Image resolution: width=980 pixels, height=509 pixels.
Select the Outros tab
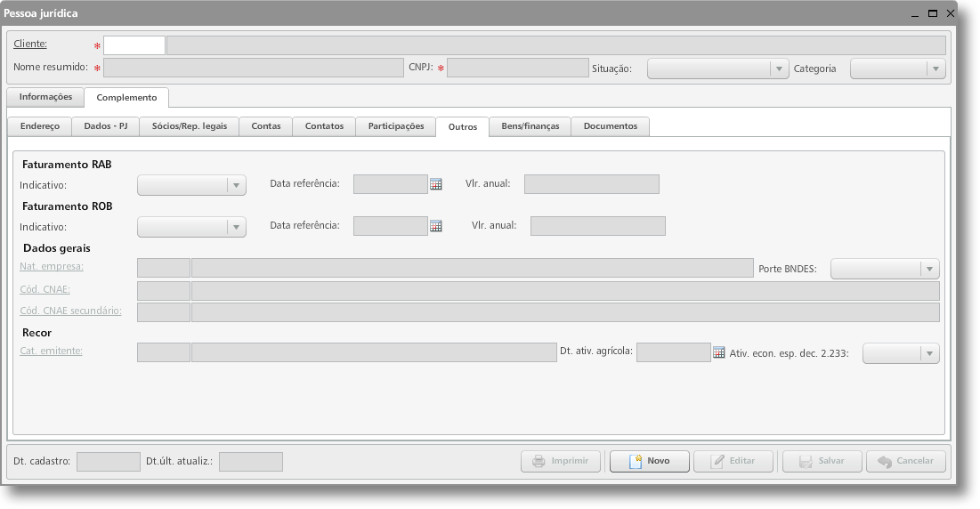(463, 126)
